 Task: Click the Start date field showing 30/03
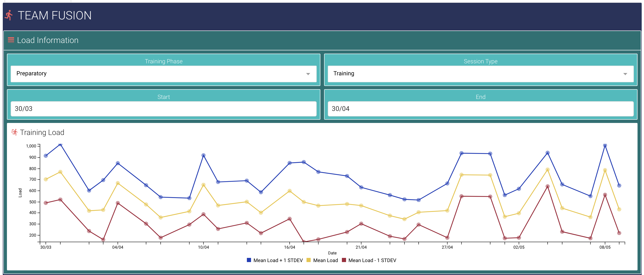[x=163, y=109]
